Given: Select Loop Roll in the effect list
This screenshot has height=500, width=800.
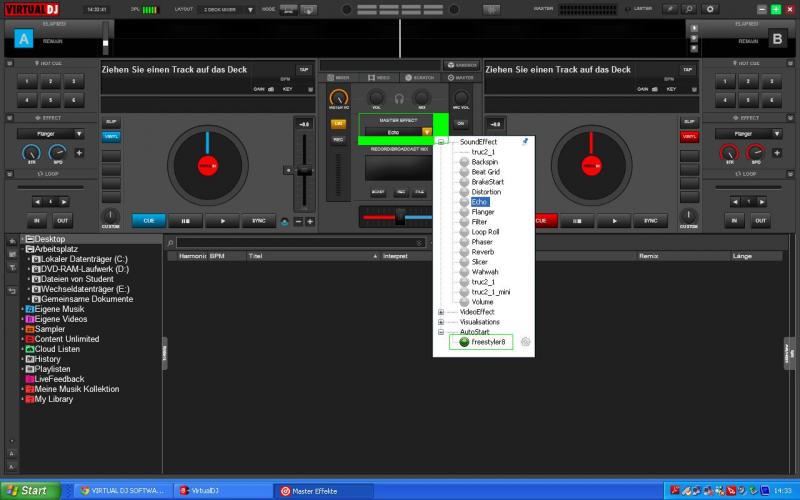Looking at the screenshot, I should pyautogui.click(x=485, y=232).
